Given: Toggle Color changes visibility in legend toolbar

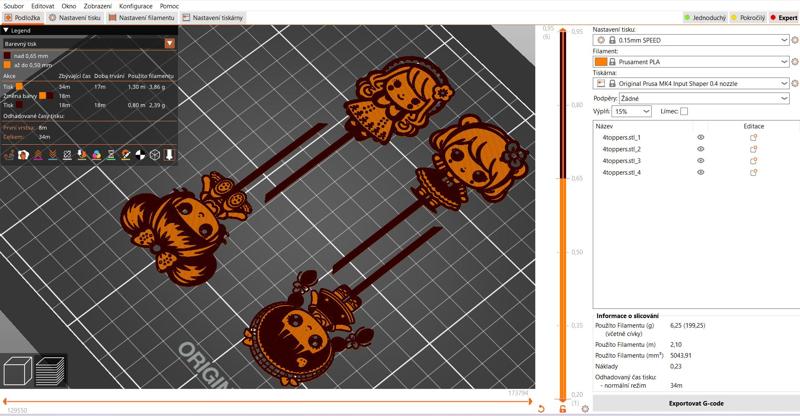Looking at the screenshot, I should [96, 155].
